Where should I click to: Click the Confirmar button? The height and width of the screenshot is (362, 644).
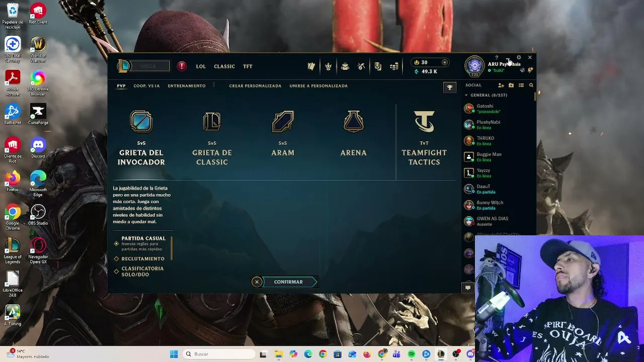click(x=289, y=282)
